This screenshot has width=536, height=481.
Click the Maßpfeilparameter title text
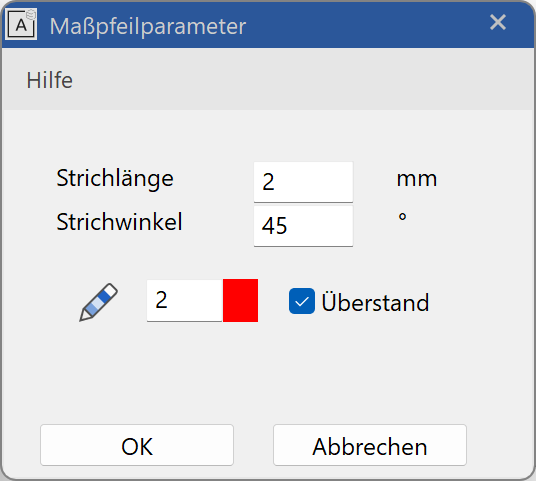(x=148, y=26)
